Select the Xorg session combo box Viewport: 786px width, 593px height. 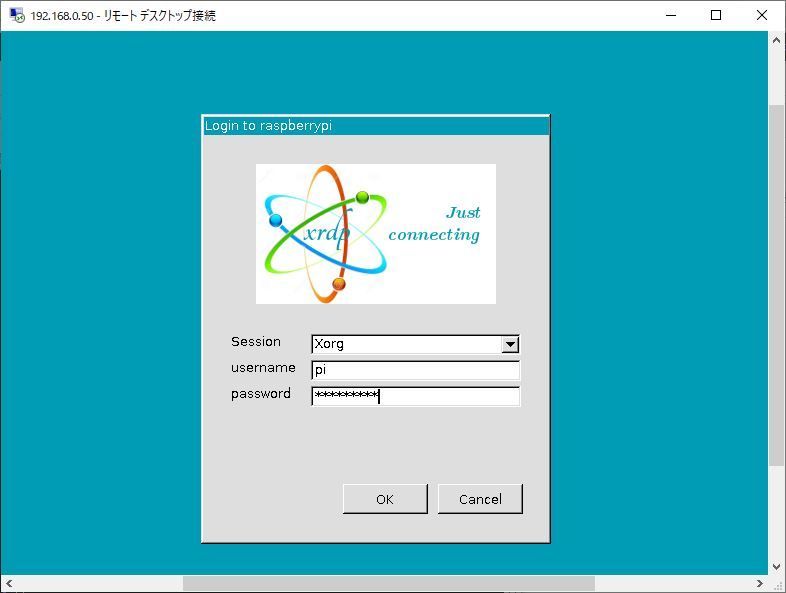(x=415, y=344)
